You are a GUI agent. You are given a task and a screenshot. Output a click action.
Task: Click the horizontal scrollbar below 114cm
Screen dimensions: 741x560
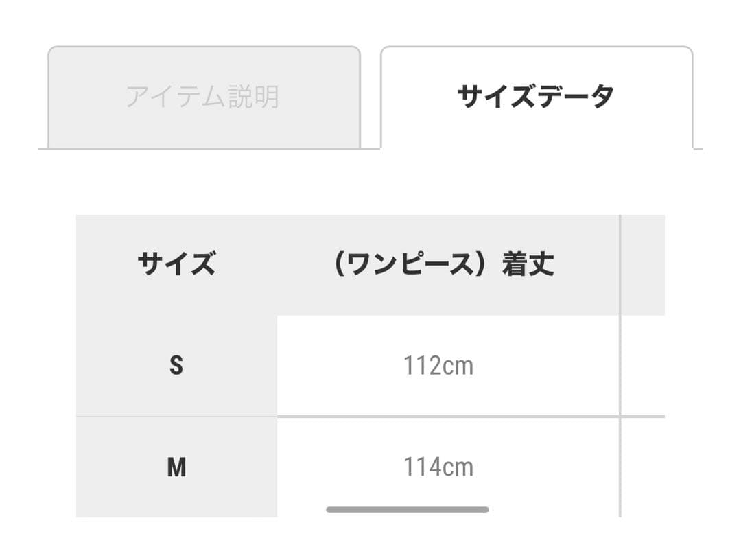pyautogui.click(x=406, y=509)
